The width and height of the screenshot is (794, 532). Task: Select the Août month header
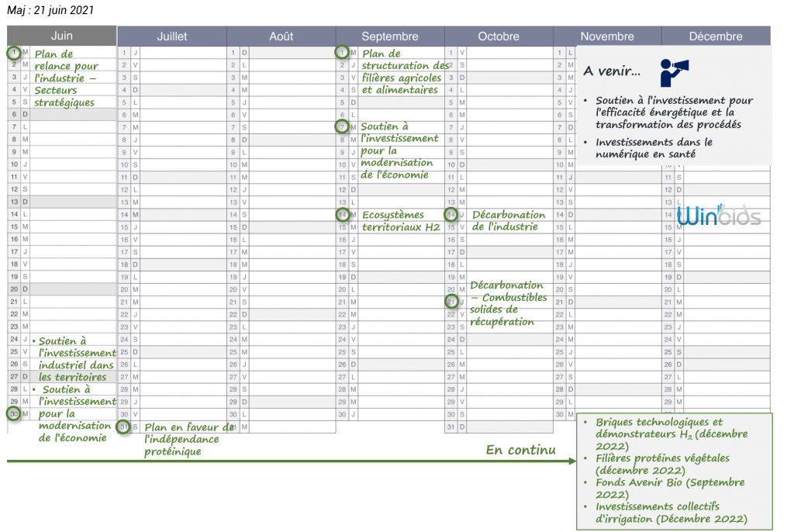[x=281, y=36]
